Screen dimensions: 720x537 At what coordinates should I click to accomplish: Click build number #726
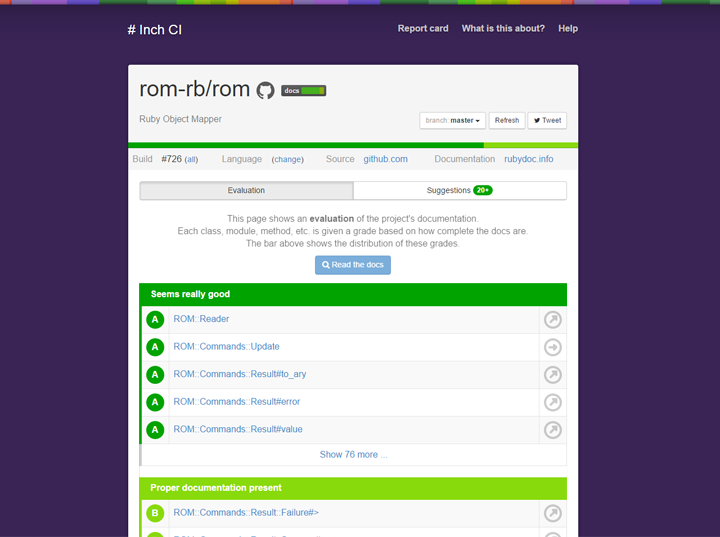tap(172, 159)
